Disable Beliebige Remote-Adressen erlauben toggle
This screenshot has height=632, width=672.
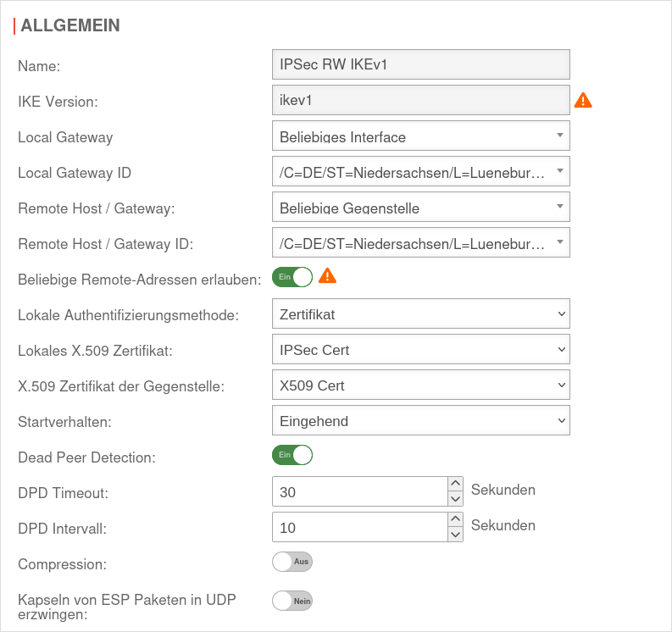point(292,277)
